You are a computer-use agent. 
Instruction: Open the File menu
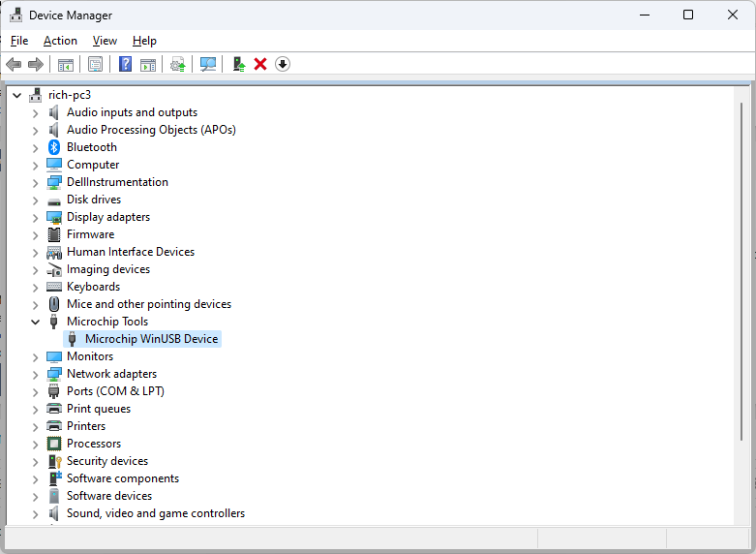[19, 41]
